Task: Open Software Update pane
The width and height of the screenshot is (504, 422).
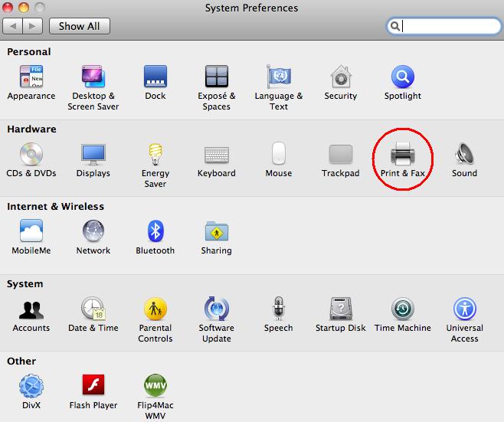Action: 217,309
